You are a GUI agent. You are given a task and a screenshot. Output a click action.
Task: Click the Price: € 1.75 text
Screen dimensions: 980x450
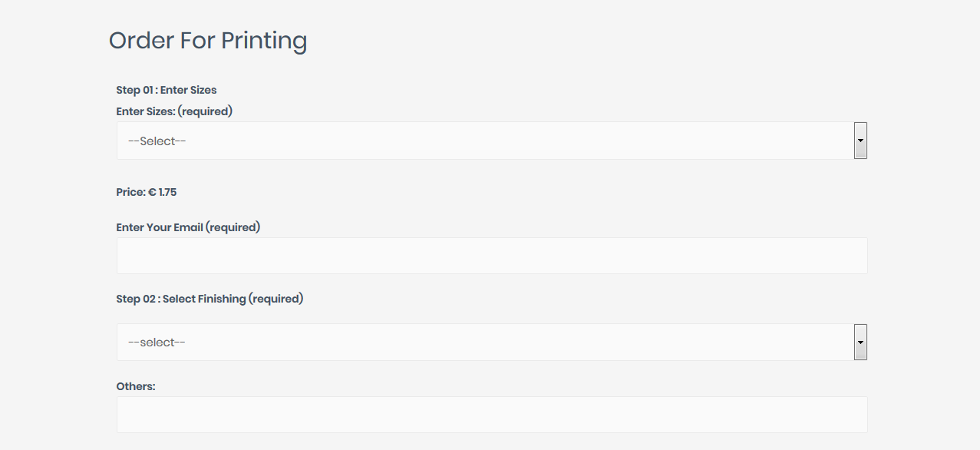(x=147, y=192)
